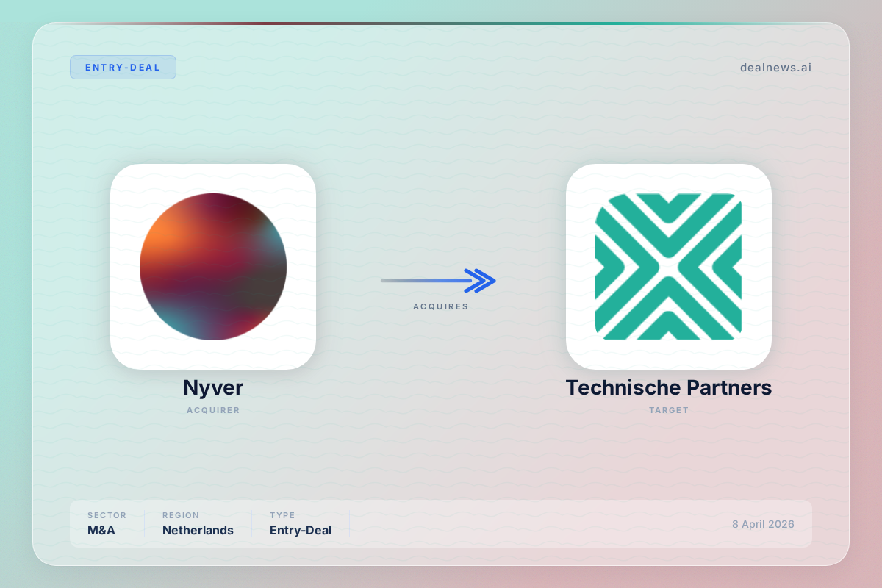This screenshot has height=588, width=882.
Task: Click the colored gradient bar atop the card
Action: 441,24
